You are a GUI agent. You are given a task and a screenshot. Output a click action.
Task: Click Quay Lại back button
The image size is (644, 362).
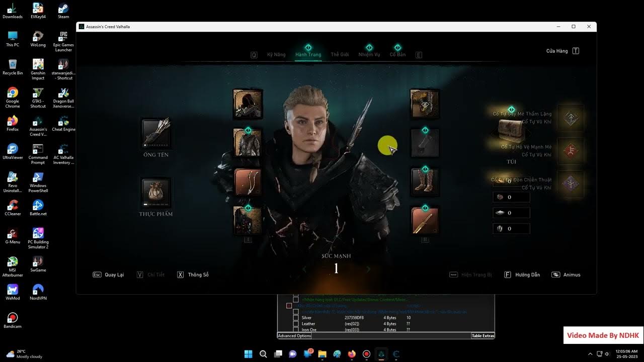[x=109, y=275]
